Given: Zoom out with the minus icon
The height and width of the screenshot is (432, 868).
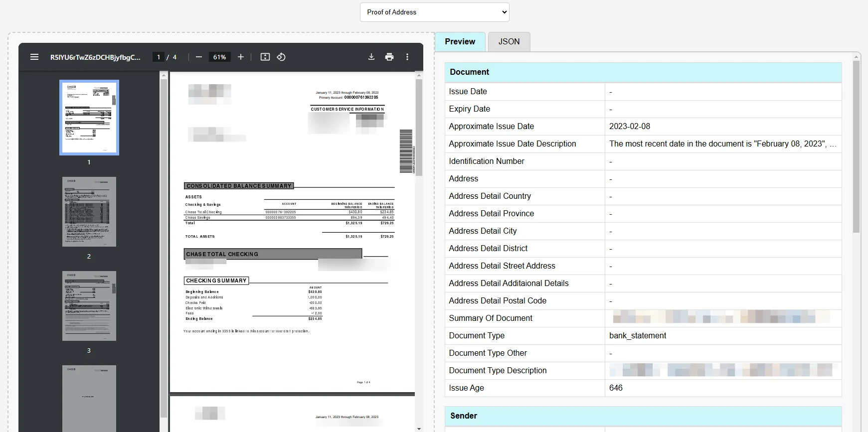Looking at the screenshot, I should (x=199, y=57).
